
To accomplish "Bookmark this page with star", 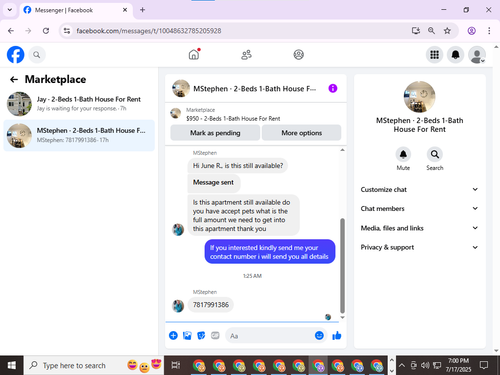I will click(x=447, y=31).
